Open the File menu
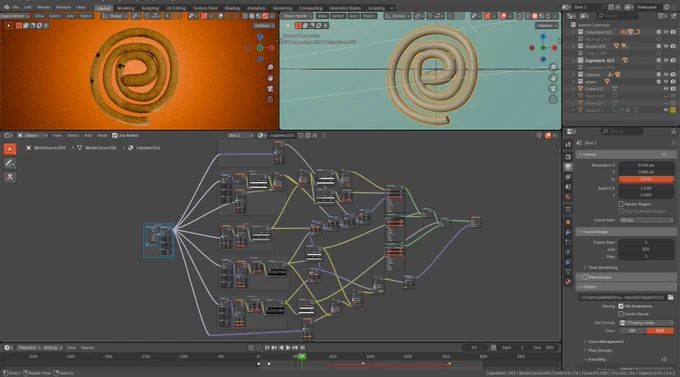The height and width of the screenshot is (377, 680). (16, 7)
